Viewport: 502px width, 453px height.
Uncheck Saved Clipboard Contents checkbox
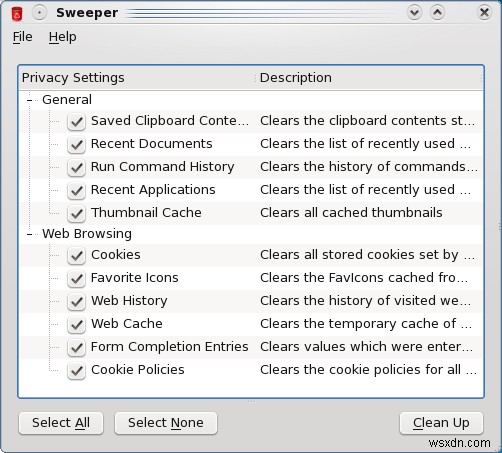pos(77,121)
